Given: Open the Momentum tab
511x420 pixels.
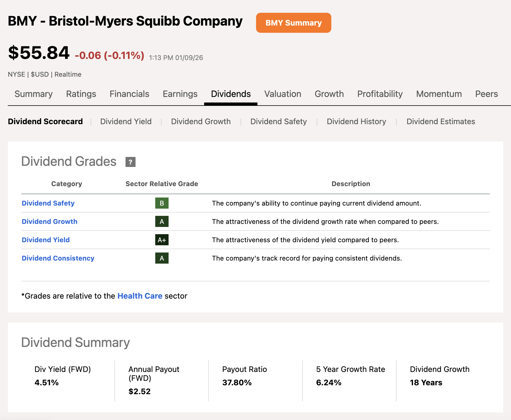Looking at the screenshot, I should [x=439, y=94].
